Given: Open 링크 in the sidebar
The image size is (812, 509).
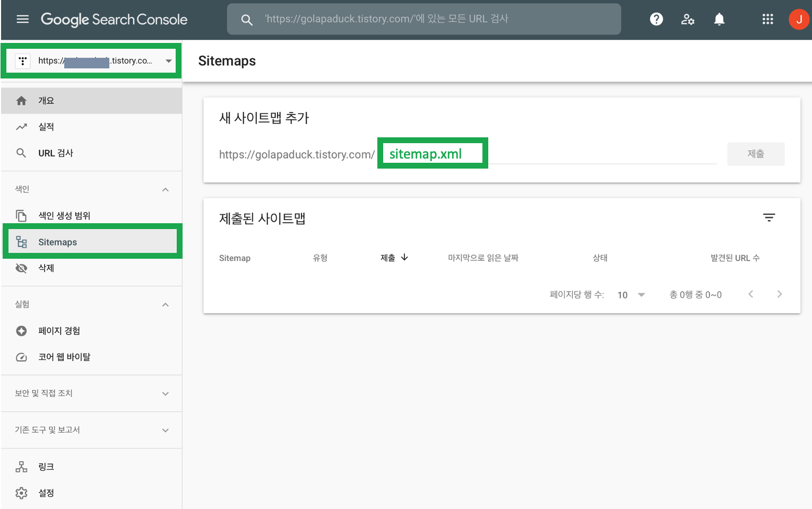Looking at the screenshot, I should tap(91, 467).
